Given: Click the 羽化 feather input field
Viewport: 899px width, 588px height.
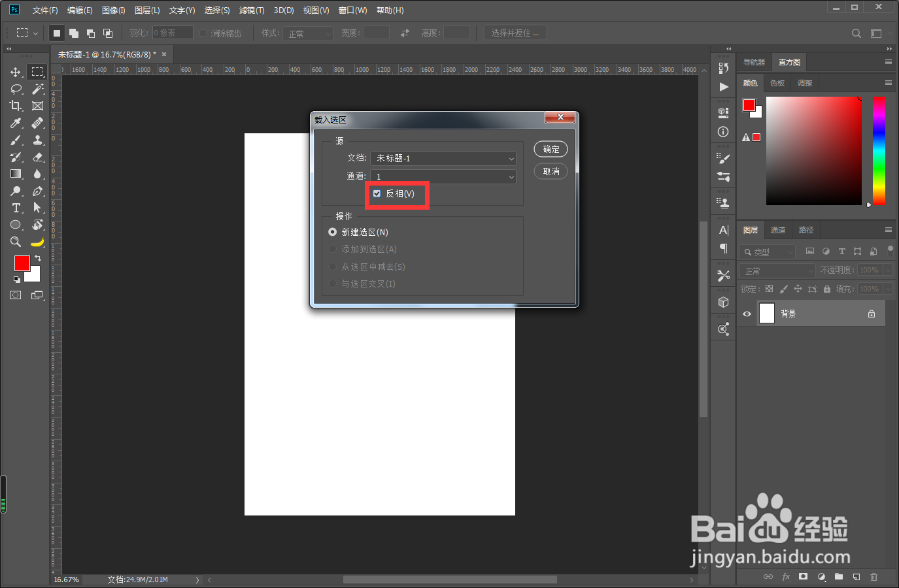Looking at the screenshot, I should click(173, 33).
